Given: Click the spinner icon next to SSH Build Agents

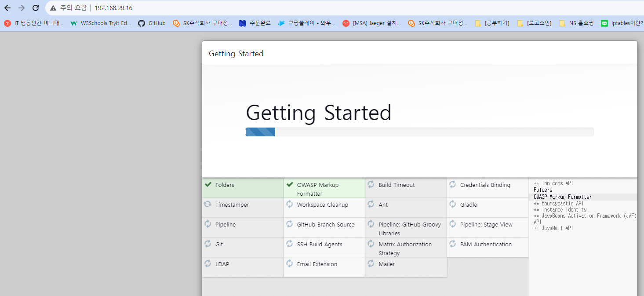Looking at the screenshot, I should (289, 244).
